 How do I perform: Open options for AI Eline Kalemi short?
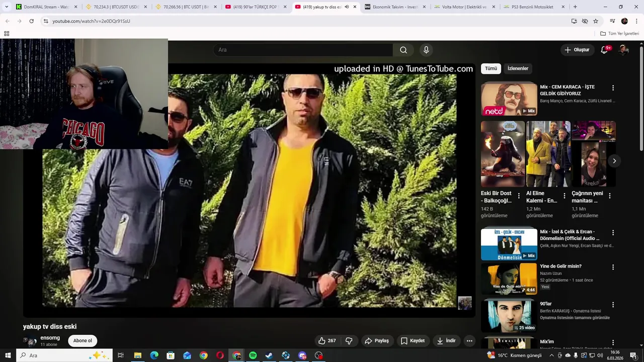(x=564, y=196)
